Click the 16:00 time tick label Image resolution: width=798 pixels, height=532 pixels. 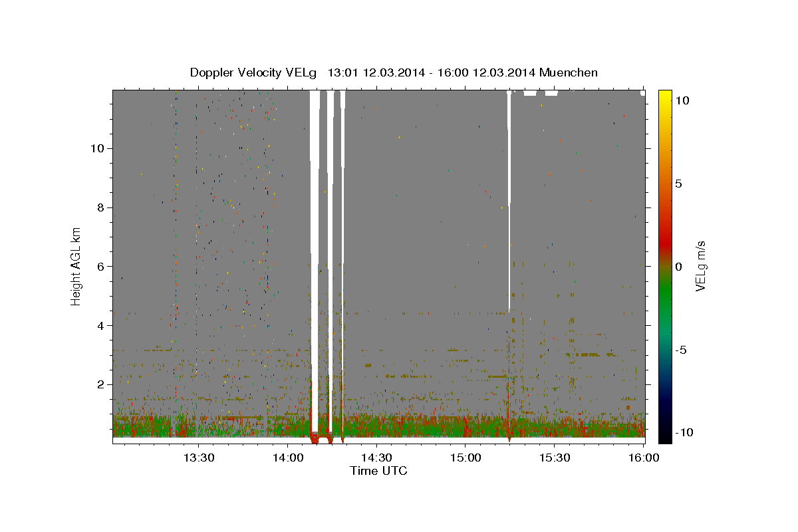(643, 458)
